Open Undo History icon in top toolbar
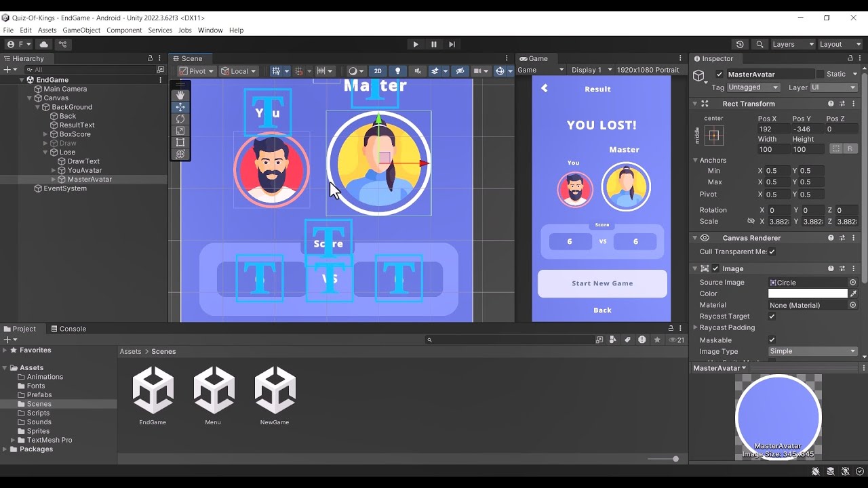Viewport: 868px width, 488px height. [x=740, y=44]
